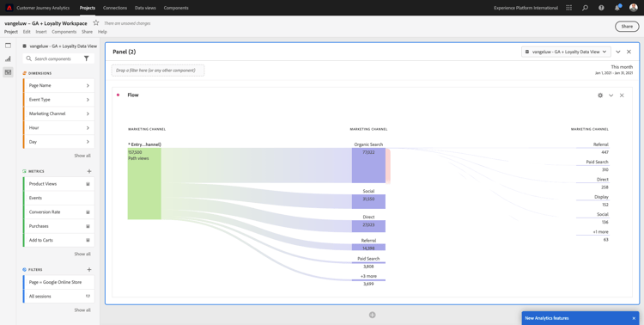Image resolution: width=644 pixels, height=325 pixels.
Task: Click calculator icon next to Add to Carts
Action: click(x=88, y=240)
